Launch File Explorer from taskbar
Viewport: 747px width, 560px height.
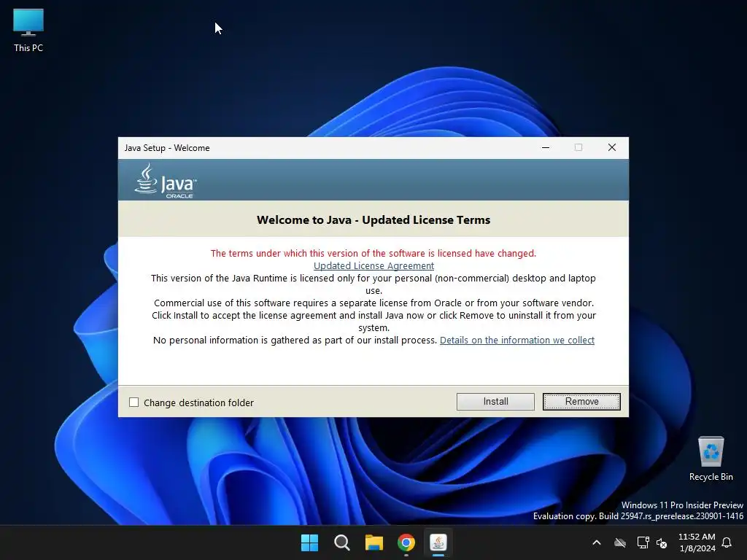374,542
